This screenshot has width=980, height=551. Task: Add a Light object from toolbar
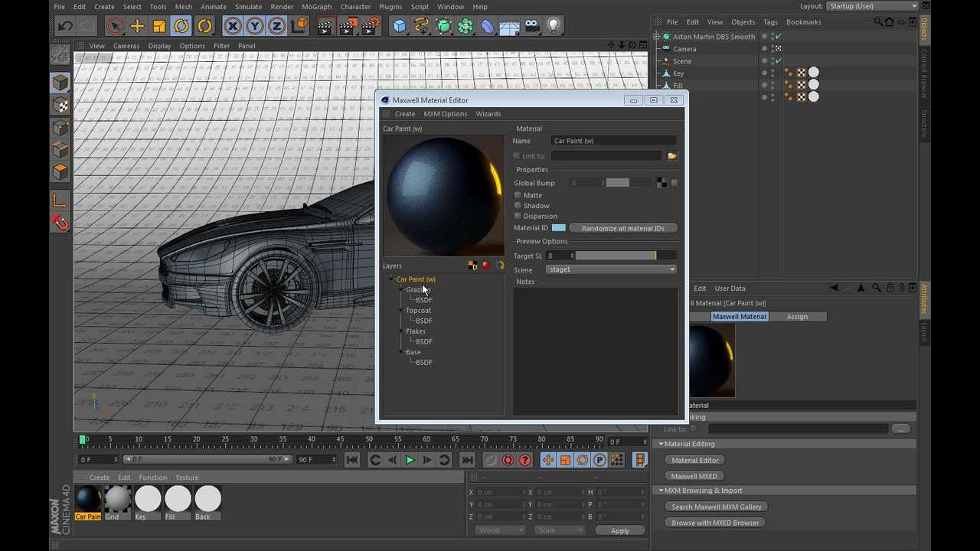[554, 27]
